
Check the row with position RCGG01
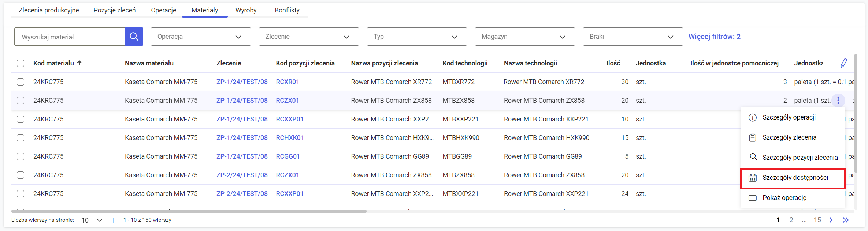coord(21,156)
